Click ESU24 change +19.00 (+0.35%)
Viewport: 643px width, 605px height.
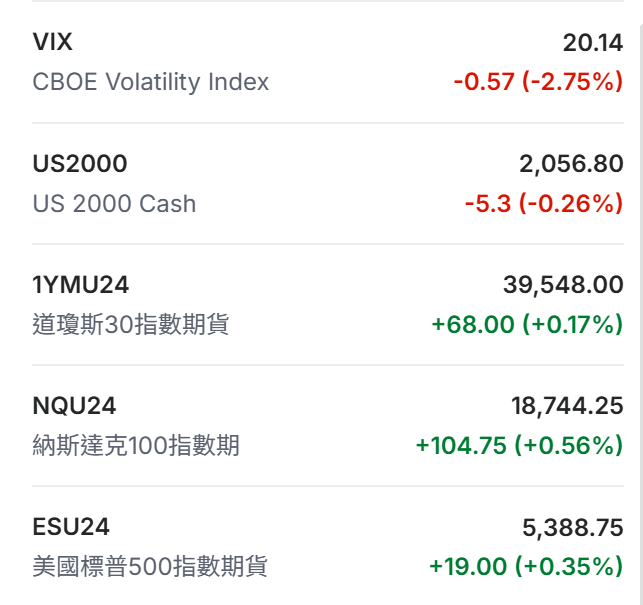(x=526, y=567)
